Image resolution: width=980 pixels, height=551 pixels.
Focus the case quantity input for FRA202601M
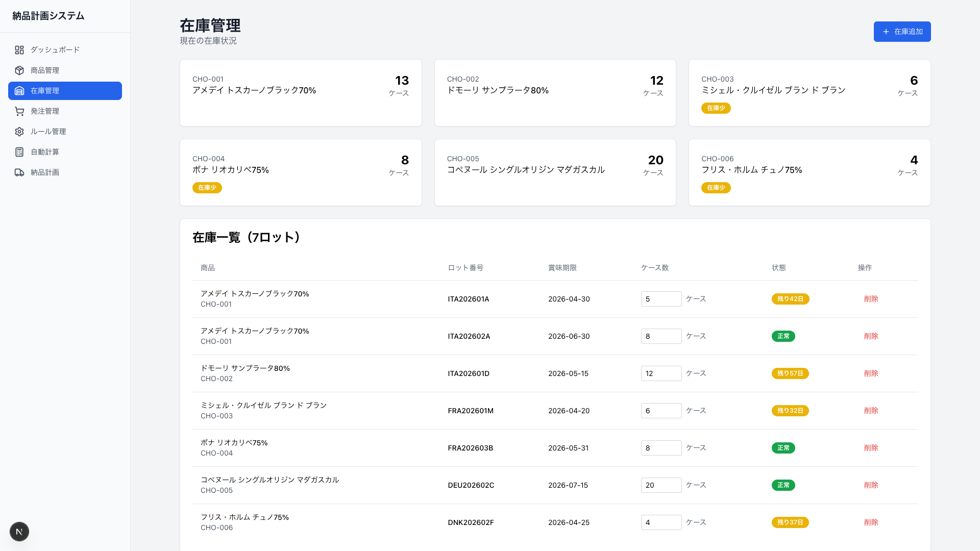tap(661, 411)
